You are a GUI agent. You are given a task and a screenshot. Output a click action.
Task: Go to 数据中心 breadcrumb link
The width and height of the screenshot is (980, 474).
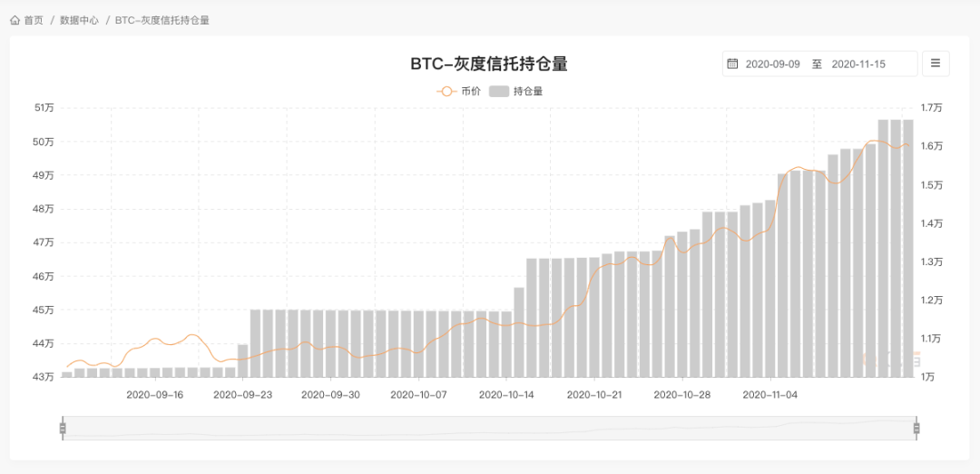tap(79, 21)
